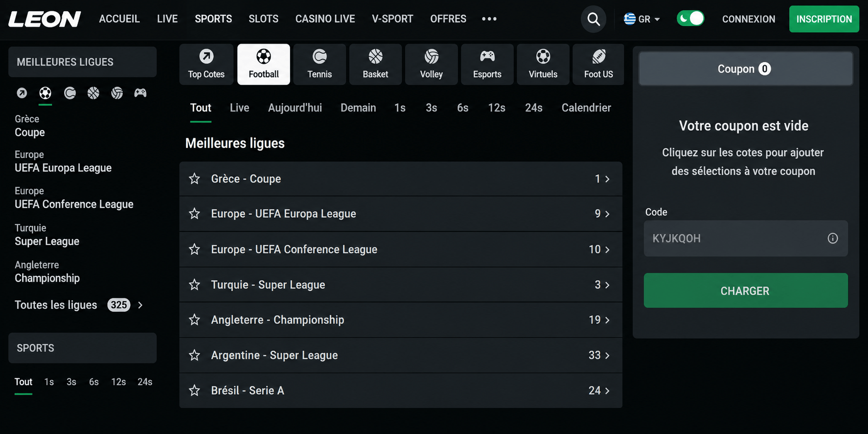Screen dimensions: 868x434
Task: Open the three-dots more menu
Action: pyautogui.click(x=489, y=19)
